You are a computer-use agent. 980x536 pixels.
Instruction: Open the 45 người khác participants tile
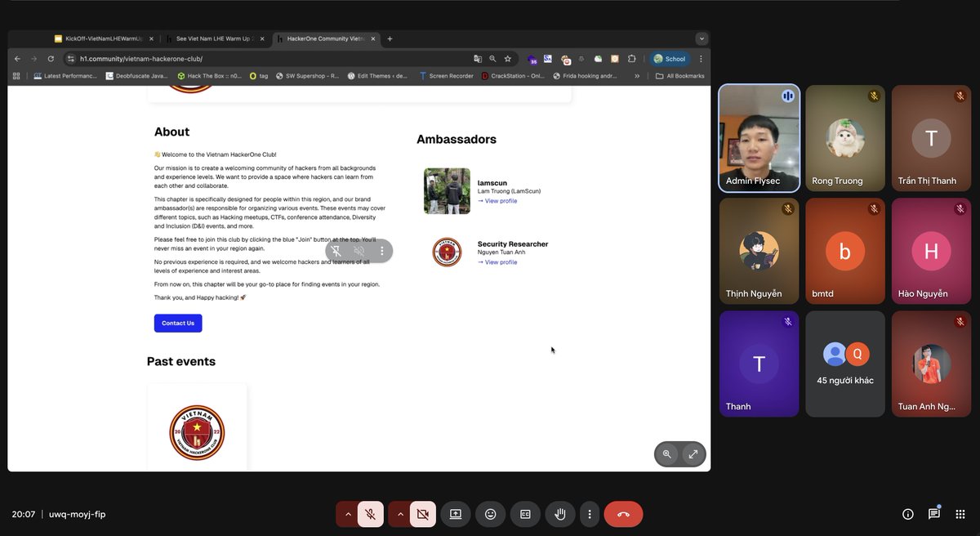[x=845, y=364]
